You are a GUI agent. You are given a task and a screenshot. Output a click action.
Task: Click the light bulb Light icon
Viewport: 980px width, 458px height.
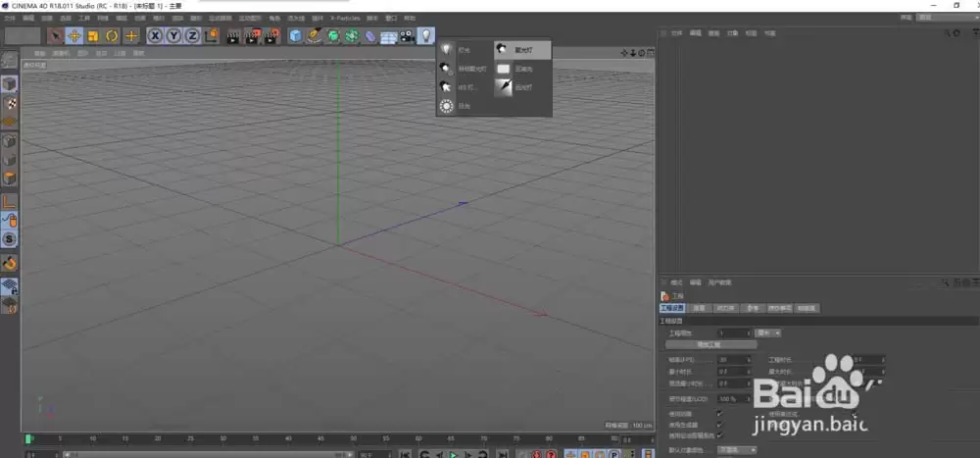pyautogui.click(x=425, y=36)
